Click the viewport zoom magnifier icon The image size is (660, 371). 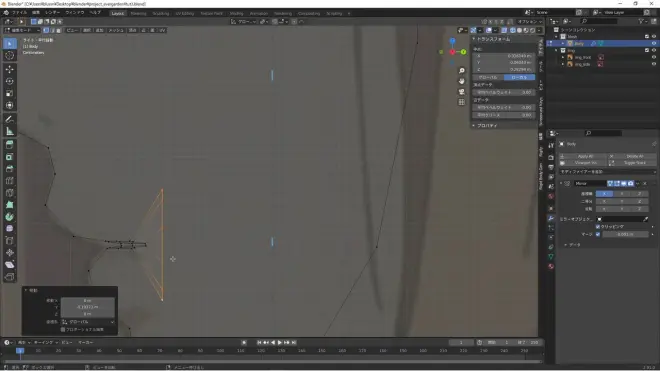pyautogui.click(x=462, y=71)
